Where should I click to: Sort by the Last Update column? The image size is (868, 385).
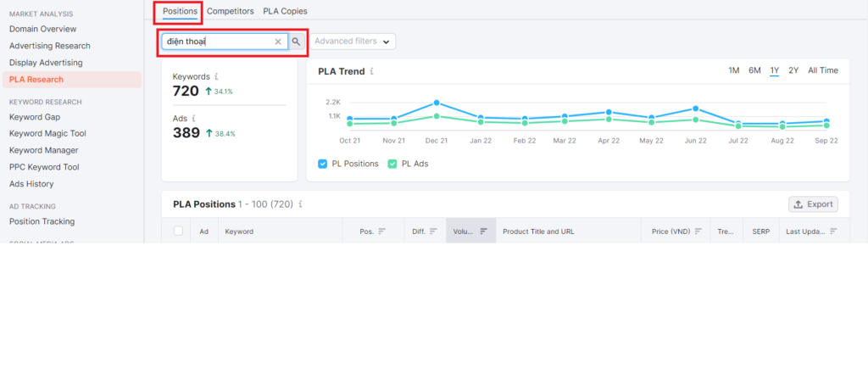[x=811, y=232]
